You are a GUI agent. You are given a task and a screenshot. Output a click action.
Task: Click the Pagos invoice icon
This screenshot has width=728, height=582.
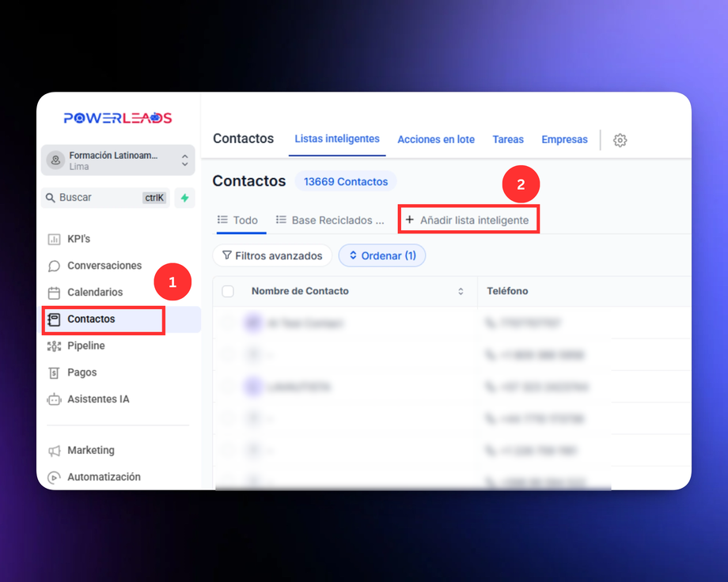click(54, 373)
